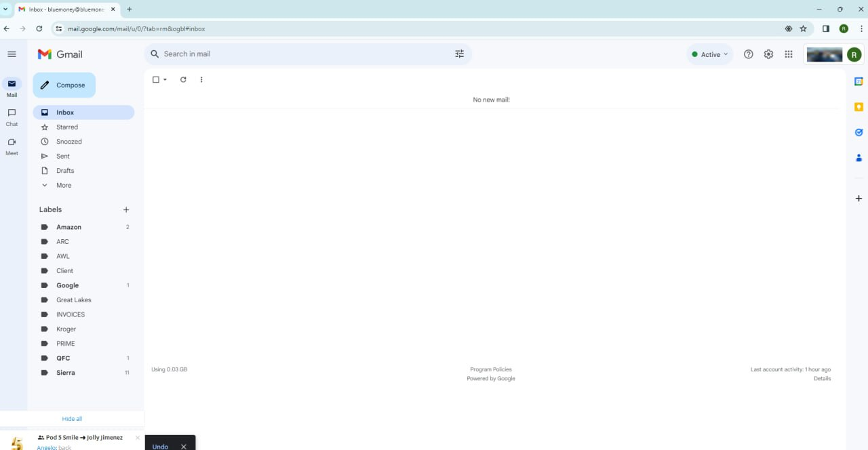Click the Compose button
This screenshot has height=450, width=868.
pyautogui.click(x=64, y=85)
